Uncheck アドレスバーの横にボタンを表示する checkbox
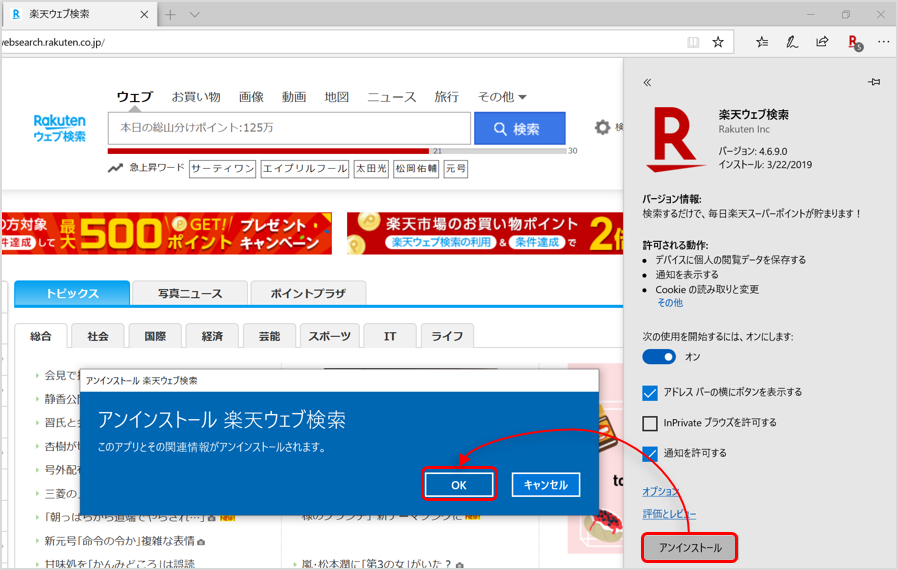The width and height of the screenshot is (898, 570). pyautogui.click(x=649, y=392)
